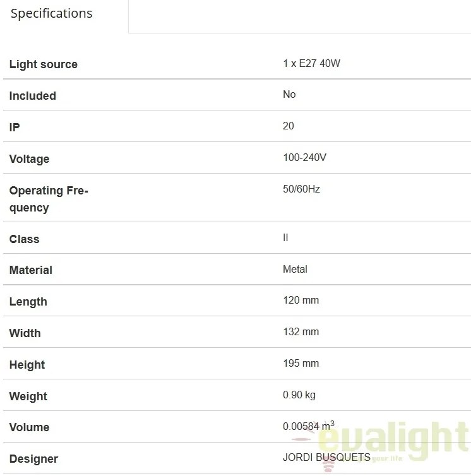
Task: Click the Metal material value
Action: (295, 270)
